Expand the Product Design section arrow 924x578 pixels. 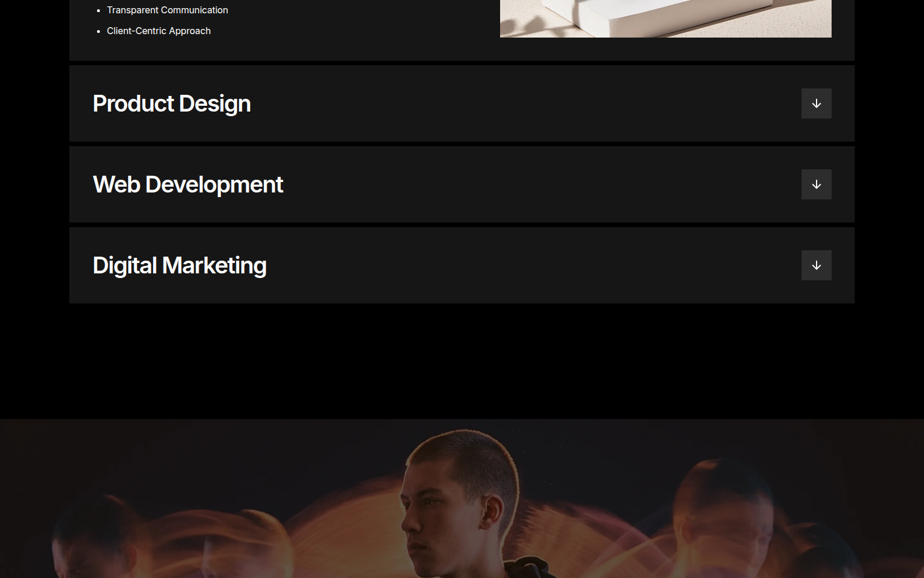coord(816,103)
